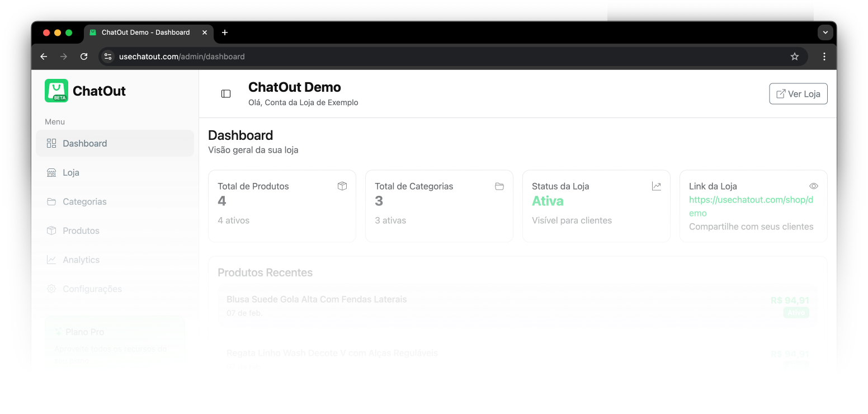Open the Chrome three-dot menu

[x=824, y=57]
